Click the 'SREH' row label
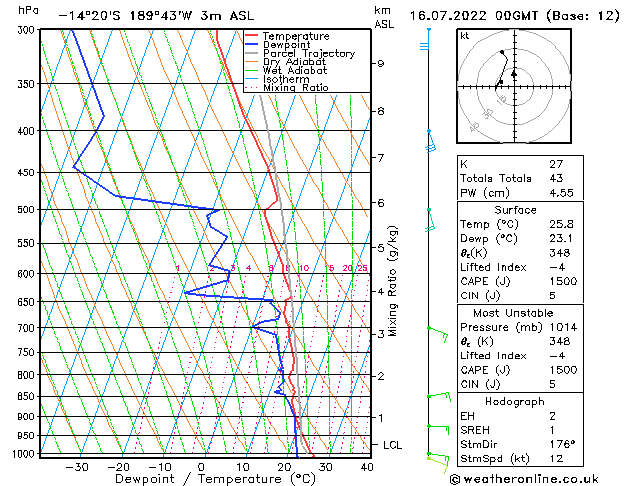Image resolution: width=629 pixels, height=486 pixels. point(475,430)
